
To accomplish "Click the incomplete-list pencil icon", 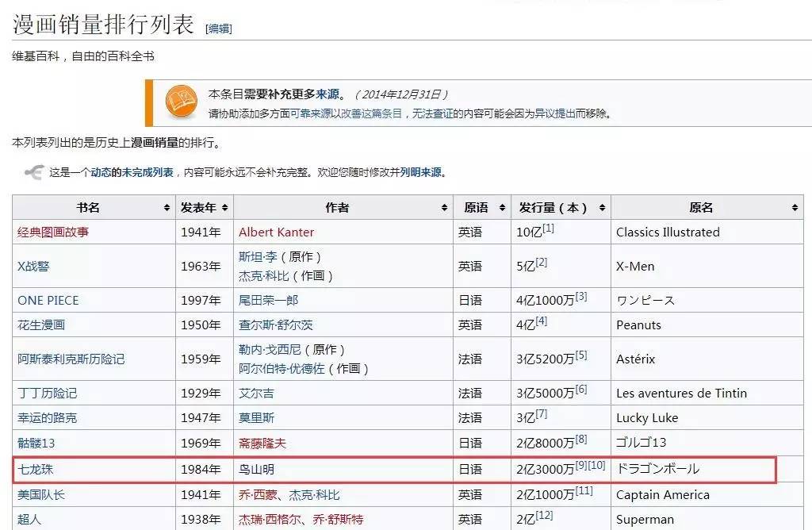I will coord(34,172).
